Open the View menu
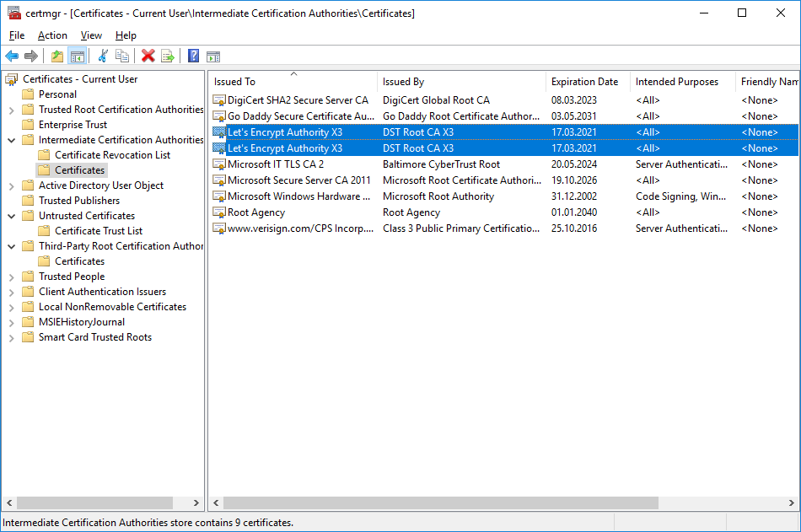 91,35
